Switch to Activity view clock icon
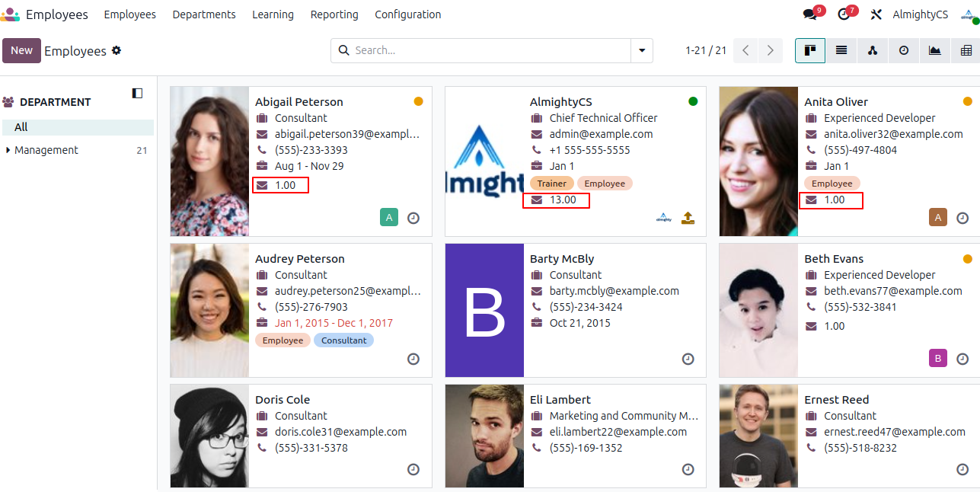980x492 pixels. (904, 50)
